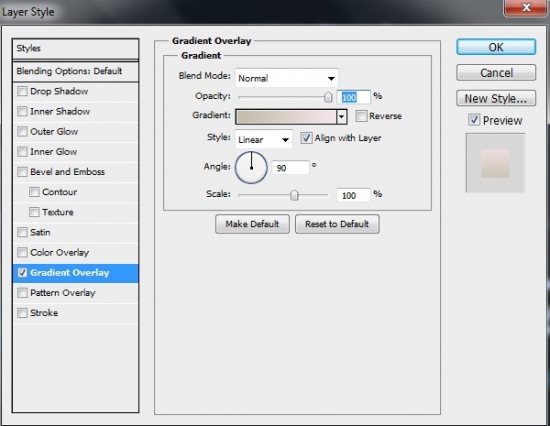Enable the Drop Shadow checkbox
This screenshot has height=426, width=550.
22,91
